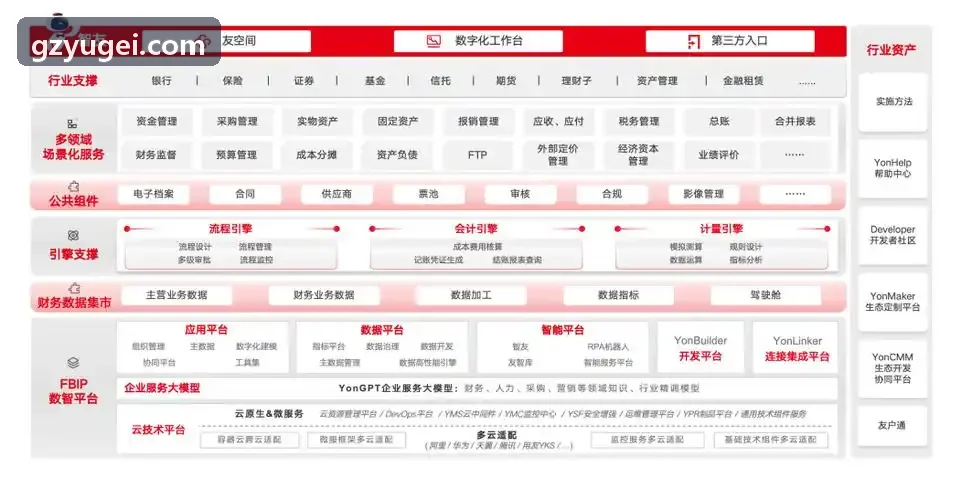Click 合规 public component

tap(612, 194)
